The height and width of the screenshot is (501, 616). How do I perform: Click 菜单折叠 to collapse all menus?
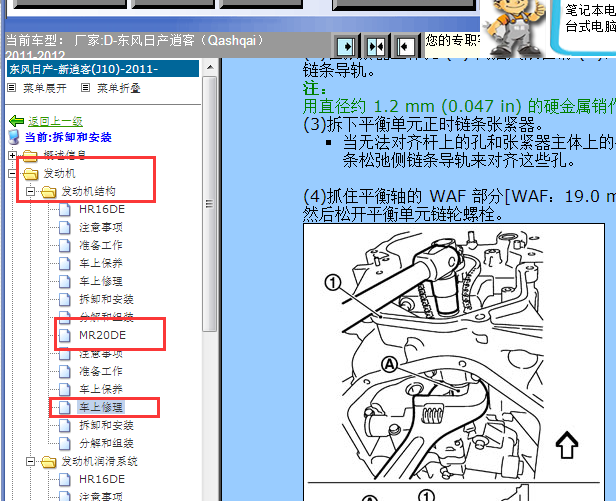coord(119,88)
